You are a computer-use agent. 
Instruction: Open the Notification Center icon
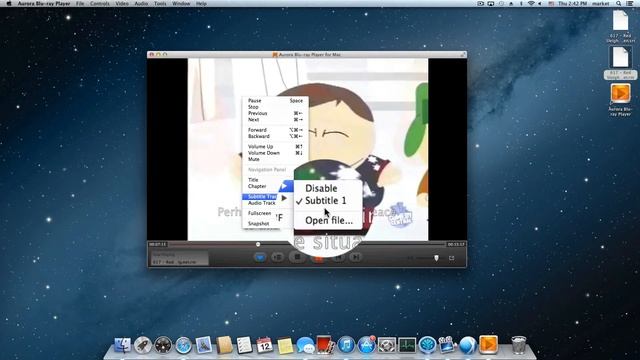coord(630,3)
